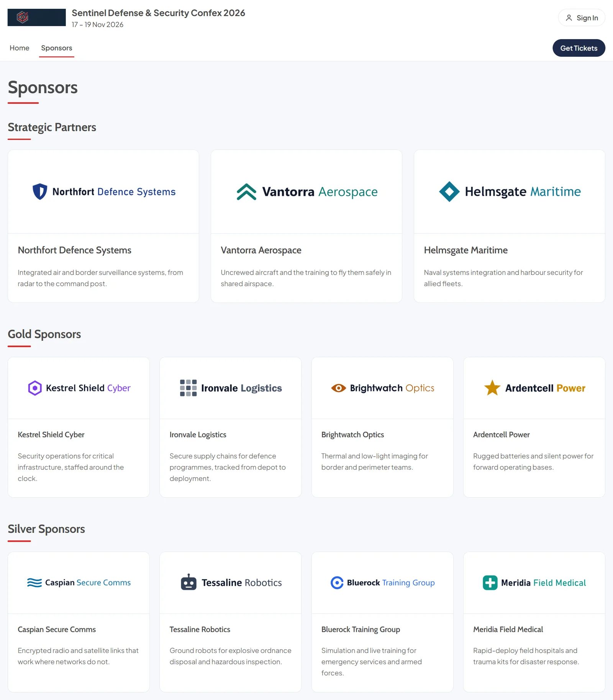Click the Strategic Partners heading

point(52,127)
